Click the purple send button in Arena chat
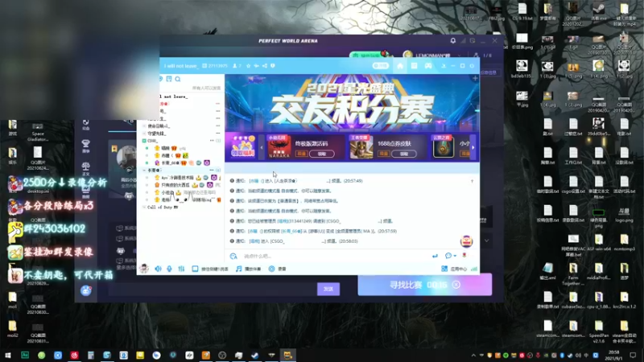 pyautogui.click(x=328, y=289)
